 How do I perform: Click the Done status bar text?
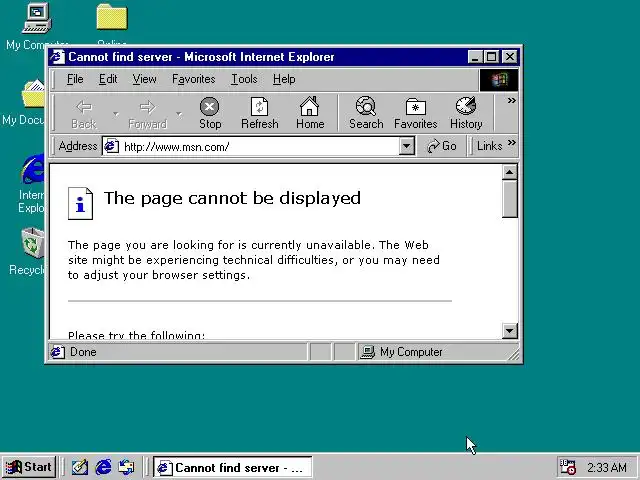tap(83, 352)
